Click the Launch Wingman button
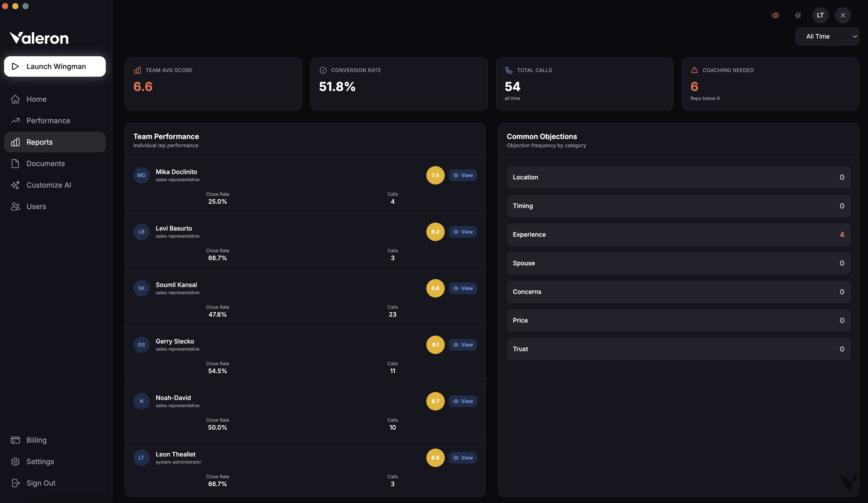Viewport: 868px width, 503px height. (55, 66)
